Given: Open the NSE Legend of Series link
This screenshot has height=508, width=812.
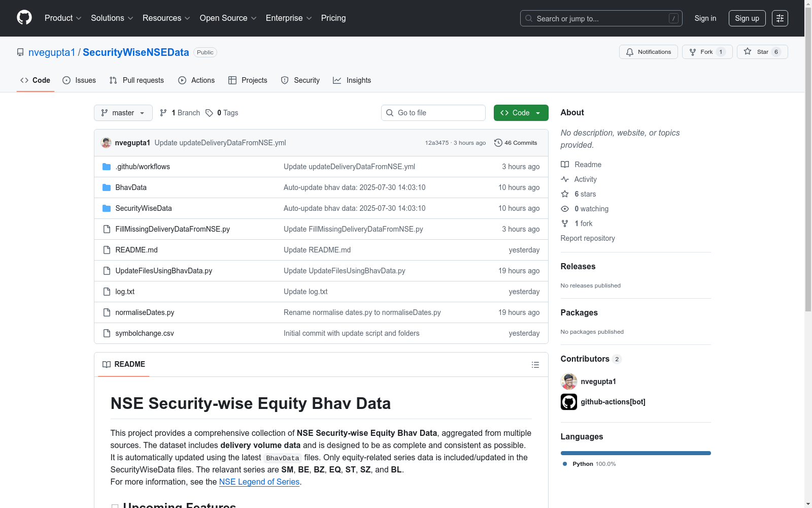Looking at the screenshot, I should [x=259, y=482].
